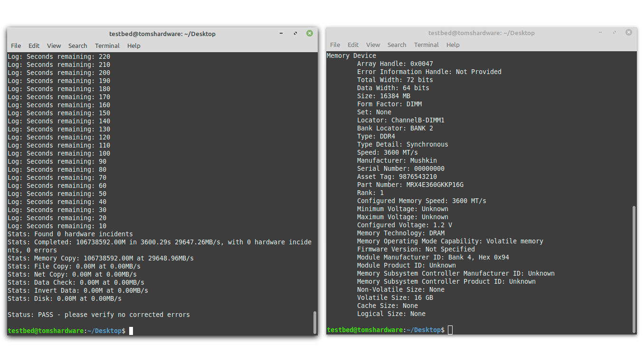Open View menu in left terminal

tap(54, 46)
